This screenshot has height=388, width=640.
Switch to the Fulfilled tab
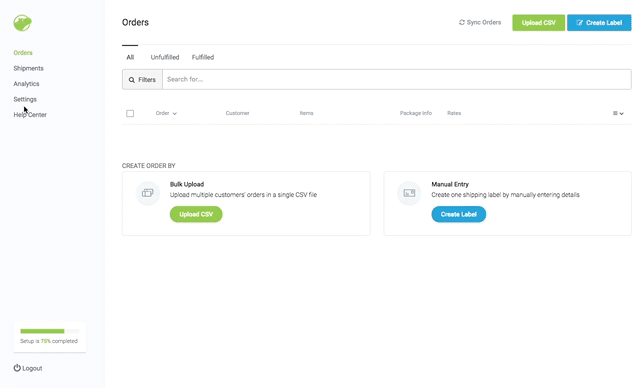point(203,57)
